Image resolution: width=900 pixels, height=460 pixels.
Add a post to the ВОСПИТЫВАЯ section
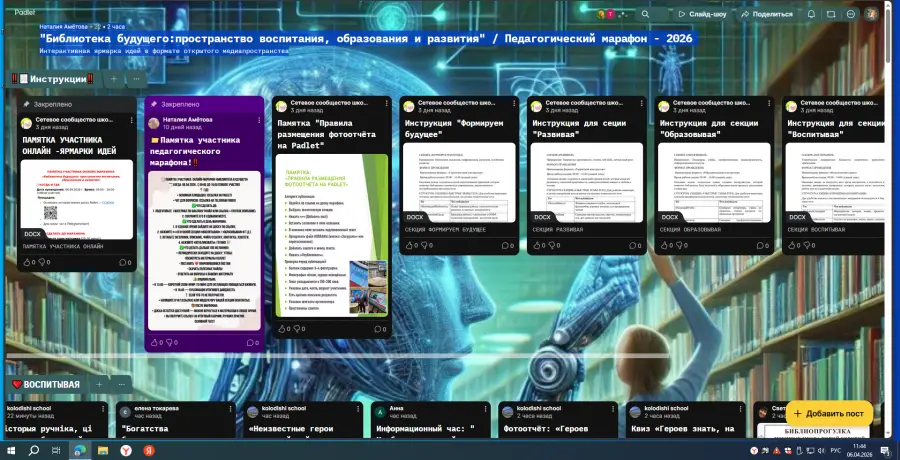click(100, 383)
